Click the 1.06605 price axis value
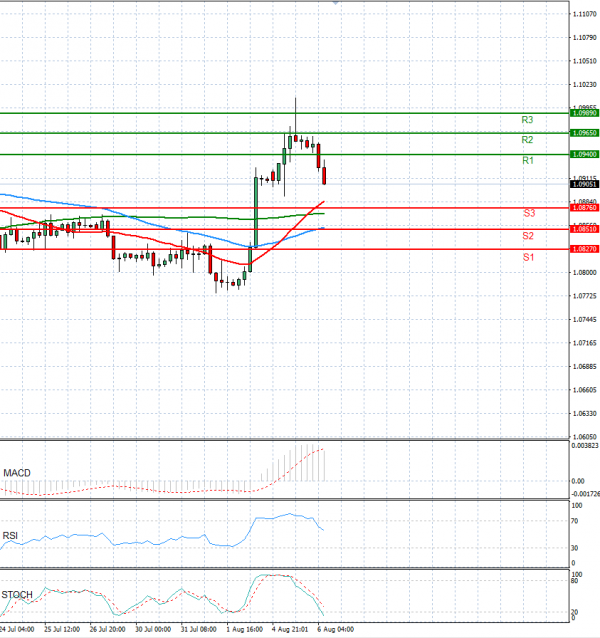The image size is (600, 638). (x=585, y=390)
